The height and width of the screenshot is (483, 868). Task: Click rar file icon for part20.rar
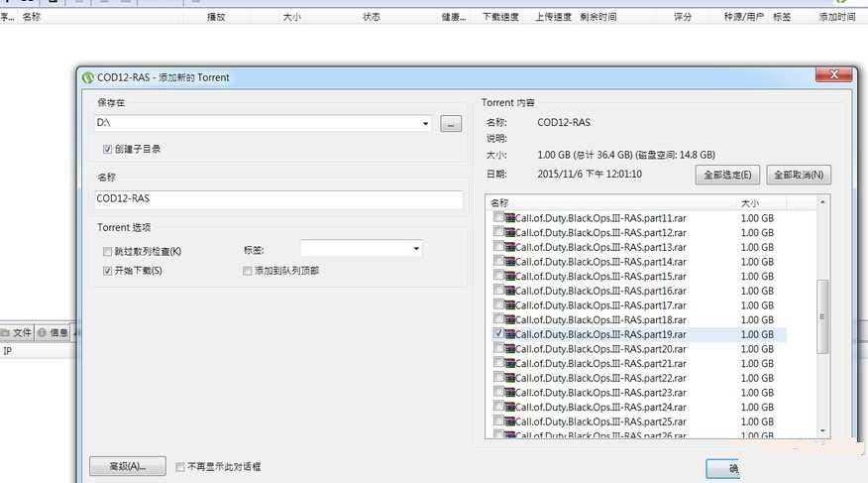(x=510, y=349)
